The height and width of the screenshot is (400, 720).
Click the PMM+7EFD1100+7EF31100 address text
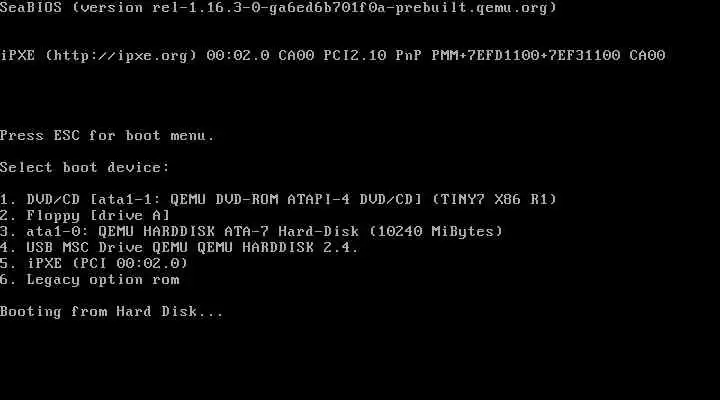click(x=526, y=56)
